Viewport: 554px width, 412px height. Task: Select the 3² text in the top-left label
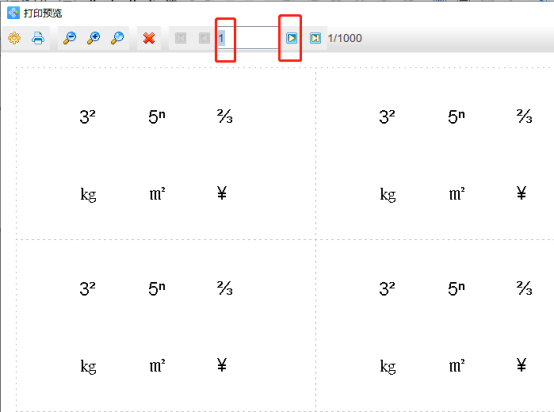point(87,117)
